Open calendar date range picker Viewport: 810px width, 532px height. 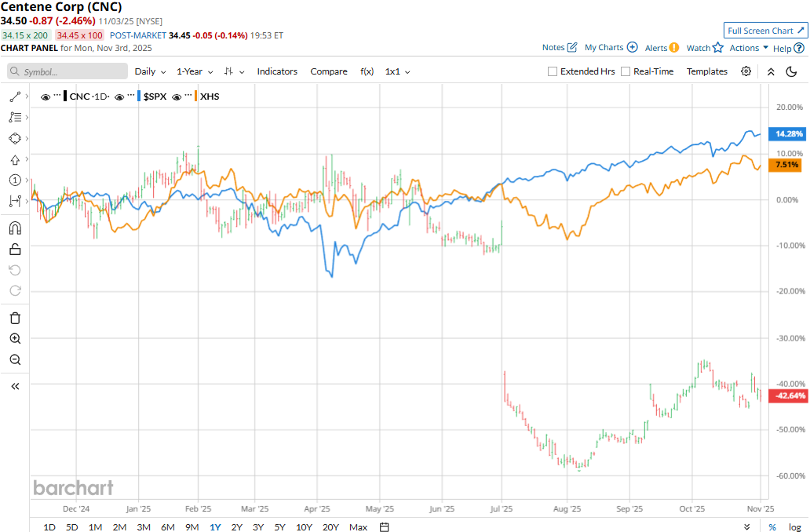pos(385,527)
